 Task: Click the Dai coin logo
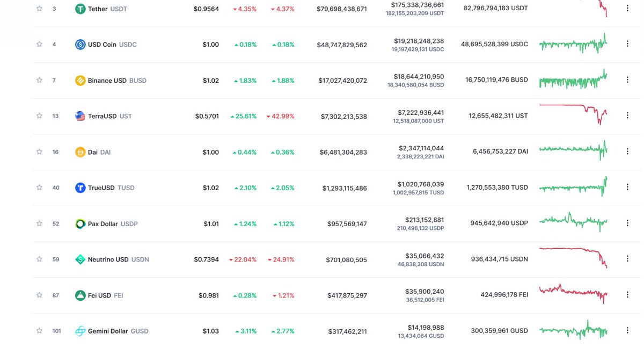point(80,152)
